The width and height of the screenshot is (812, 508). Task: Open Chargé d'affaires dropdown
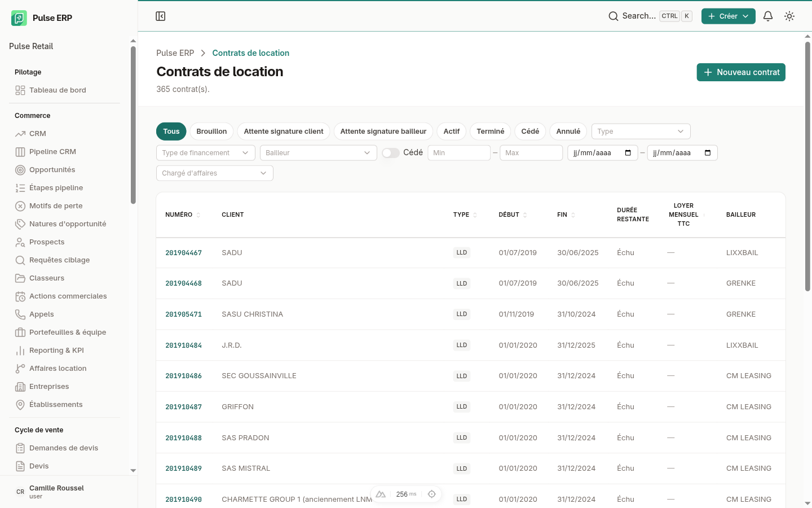[215, 173]
